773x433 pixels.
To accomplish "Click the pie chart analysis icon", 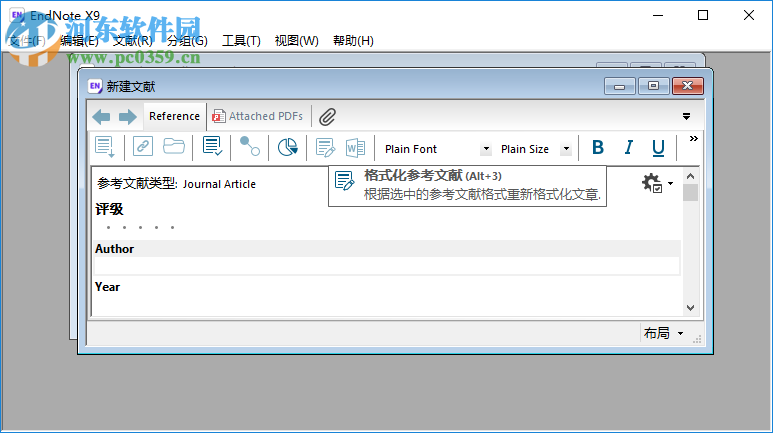I will [x=287, y=147].
